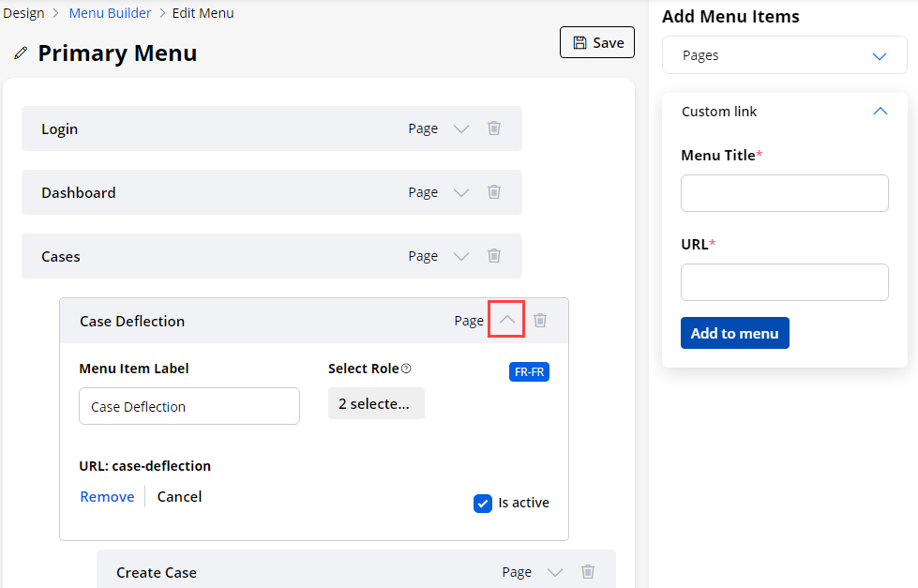Uncheck the Is active checkbox
The image size is (918, 588).
tap(483, 504)
